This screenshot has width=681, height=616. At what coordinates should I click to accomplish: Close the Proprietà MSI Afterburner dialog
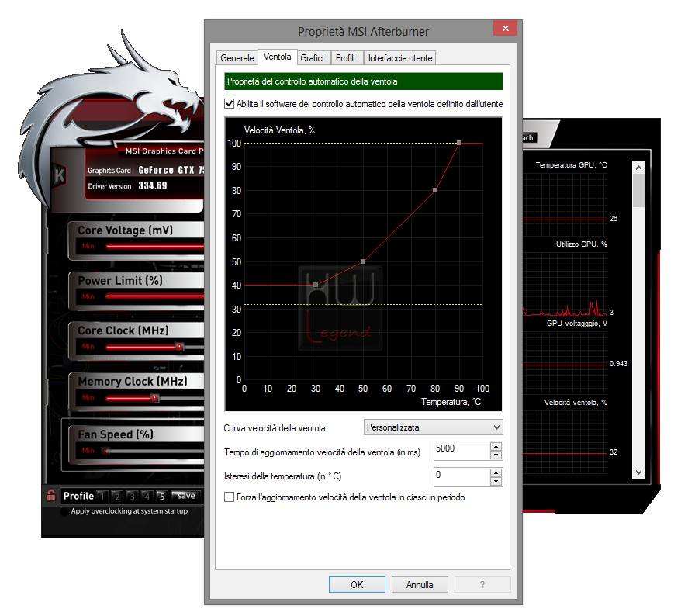coord(505,28)
